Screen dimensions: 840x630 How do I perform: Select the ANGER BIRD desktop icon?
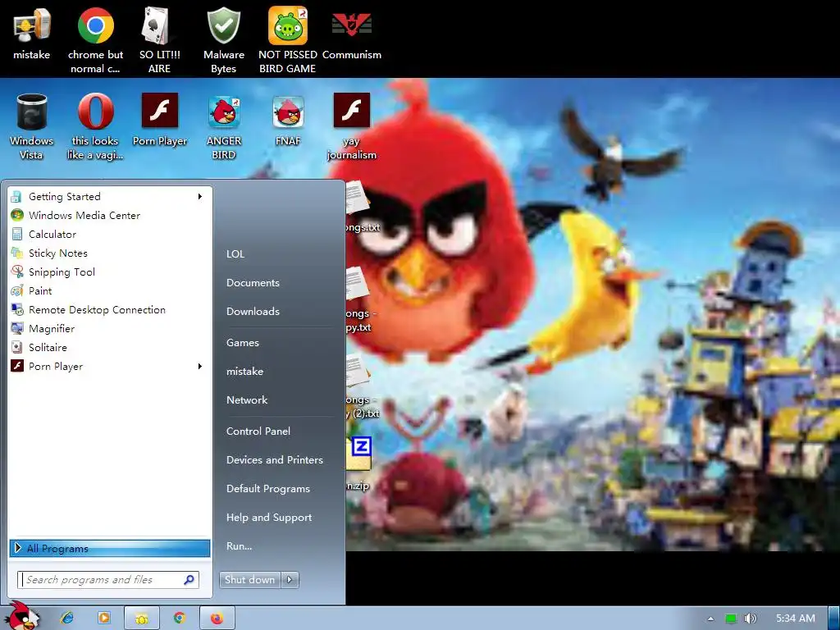(223, 126)
